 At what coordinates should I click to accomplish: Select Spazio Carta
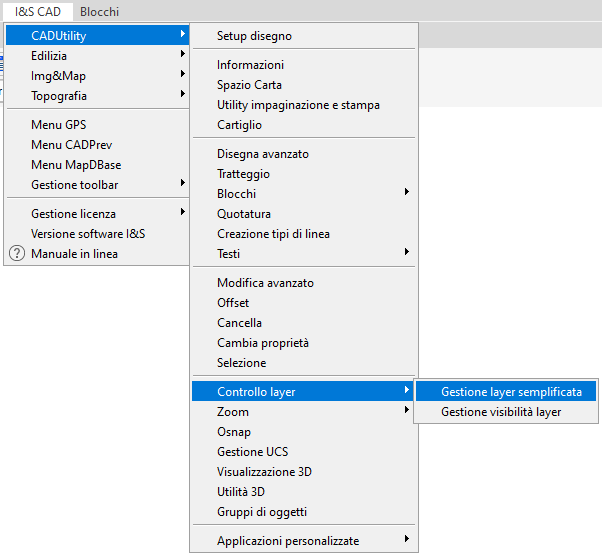point(304,85)
